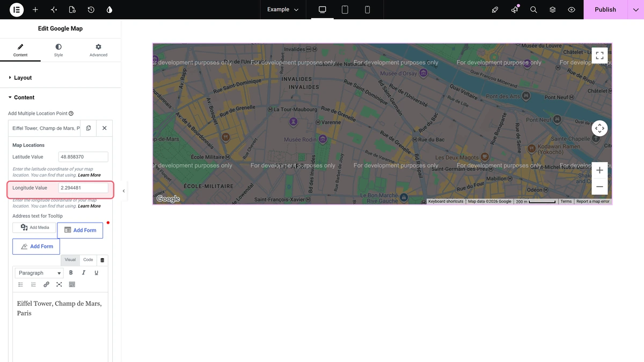
Task: Switch to Desktop responsive view
Action: coord(323,10)
